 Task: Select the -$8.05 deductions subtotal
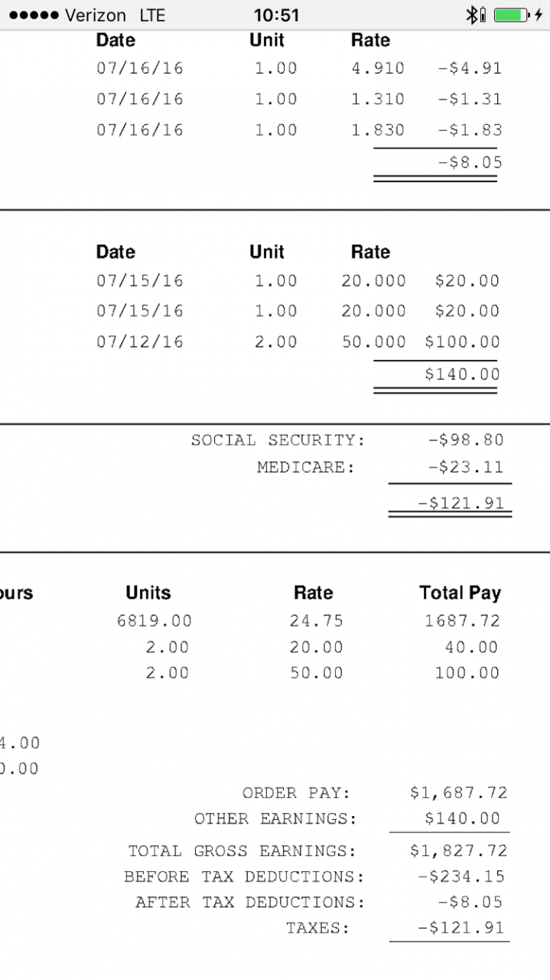point(469,162)
